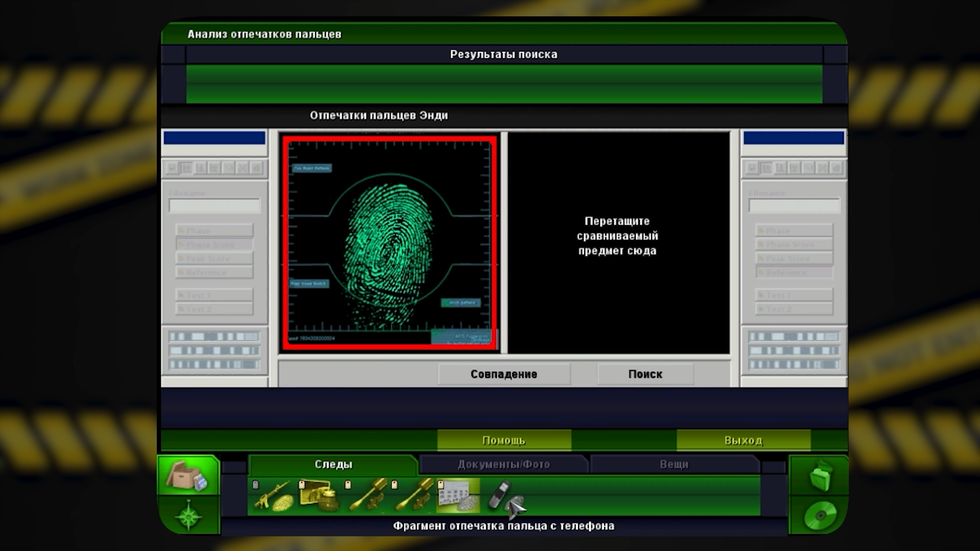Select the highlighted fingerprint card evidence item
The image size is (980, 551).
click(x=458, y=496)
